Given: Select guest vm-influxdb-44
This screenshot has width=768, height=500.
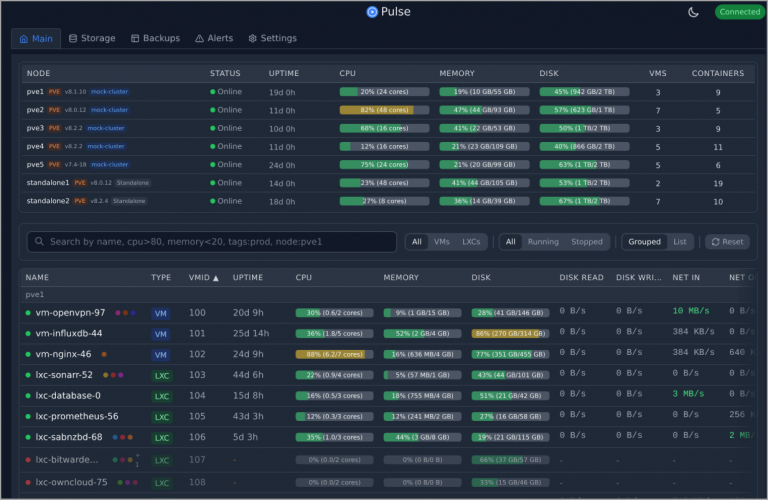Looking at the screenshot, I should [x=69, y=333].
